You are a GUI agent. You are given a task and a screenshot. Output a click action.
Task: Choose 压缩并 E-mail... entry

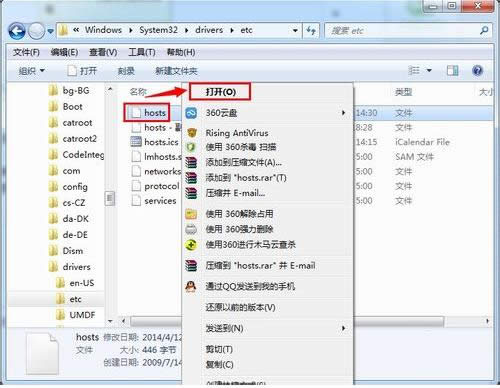[268, 193]
